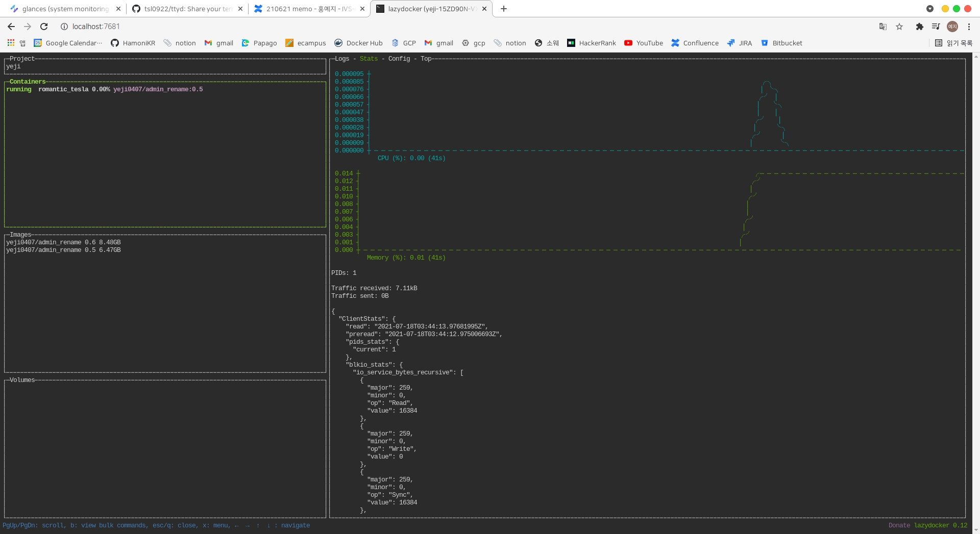
Task: Open the Extensions puzzle icon
Action: tap(919, 27)
